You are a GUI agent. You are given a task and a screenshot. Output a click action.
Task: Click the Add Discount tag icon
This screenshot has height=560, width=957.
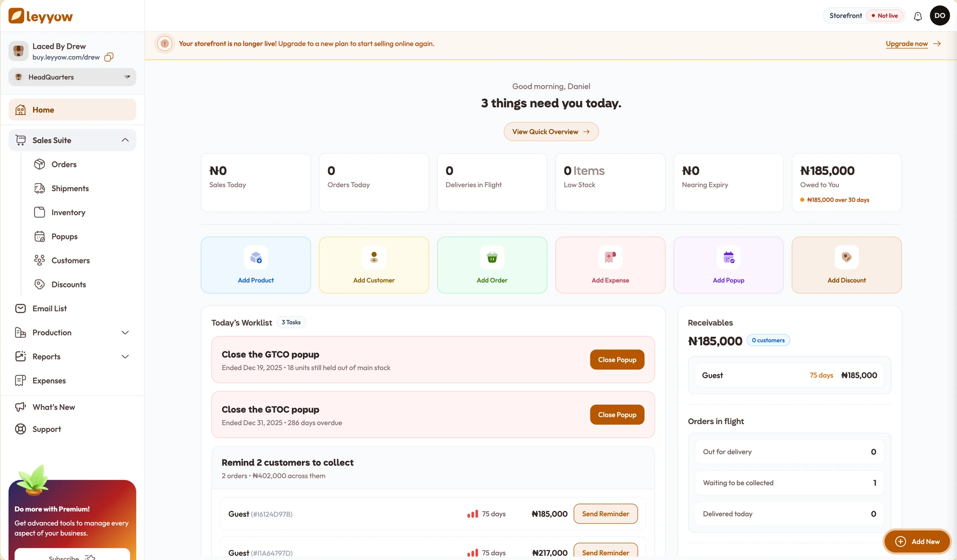846,258
